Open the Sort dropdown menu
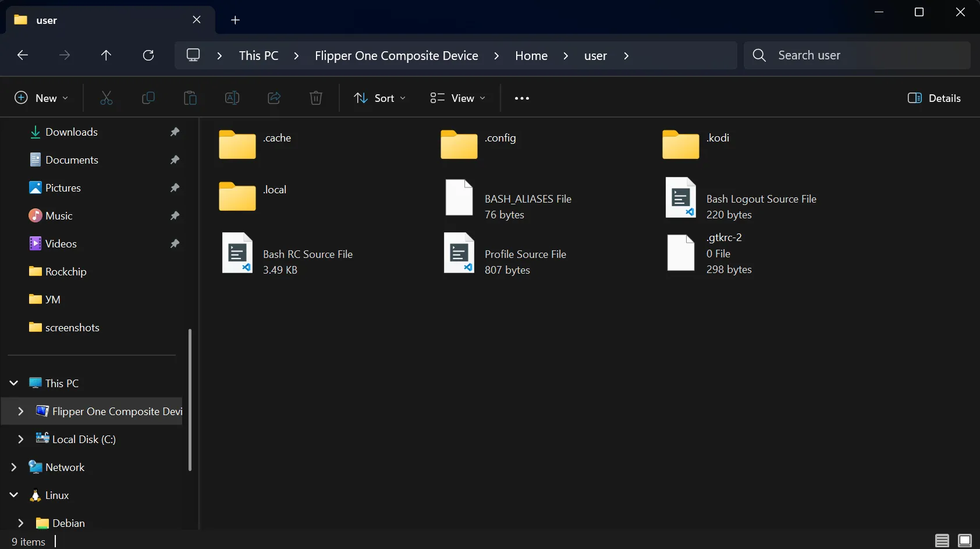Screen dimensions: 980x549 379,98
